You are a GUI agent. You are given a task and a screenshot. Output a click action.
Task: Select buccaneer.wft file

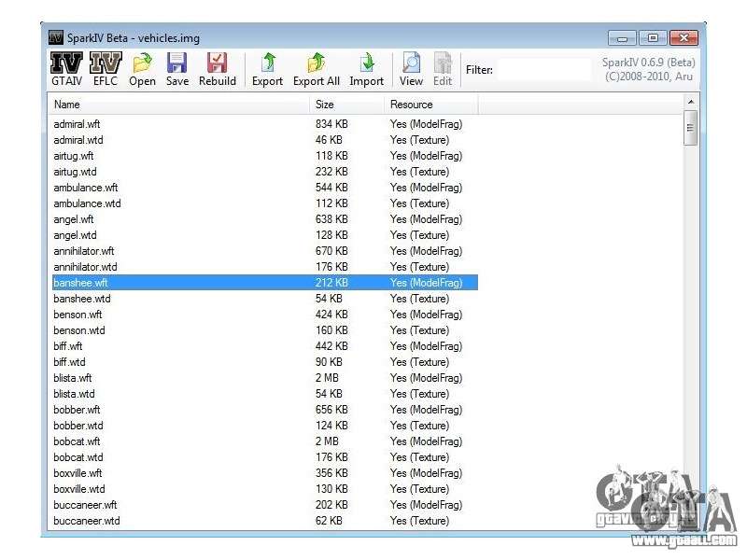pos(85,505)
